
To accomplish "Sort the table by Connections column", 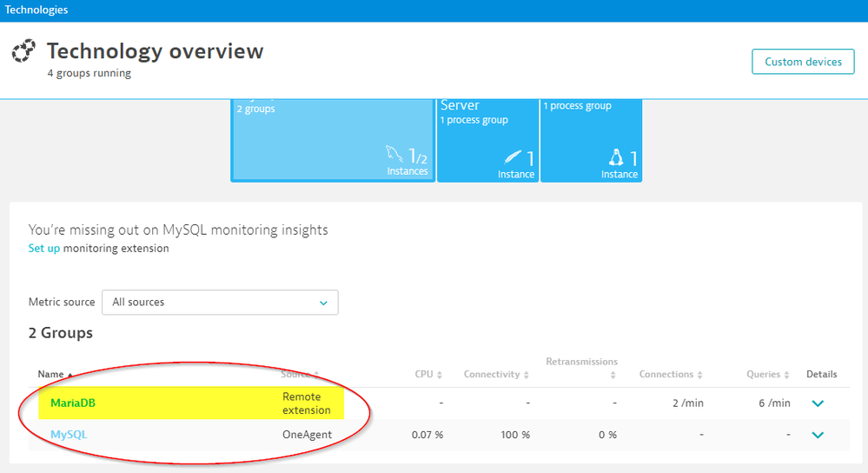I will 672,375.
